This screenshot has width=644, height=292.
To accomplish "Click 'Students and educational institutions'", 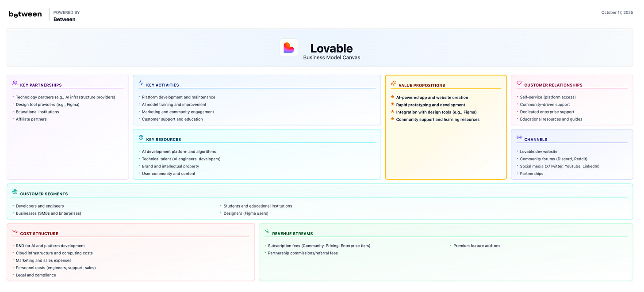I will [x=258, y=206].
